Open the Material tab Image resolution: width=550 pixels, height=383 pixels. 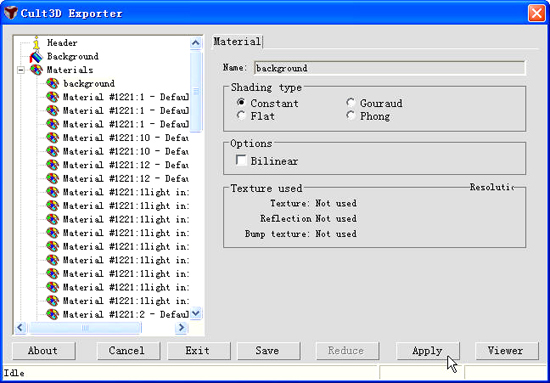[237, 42]
